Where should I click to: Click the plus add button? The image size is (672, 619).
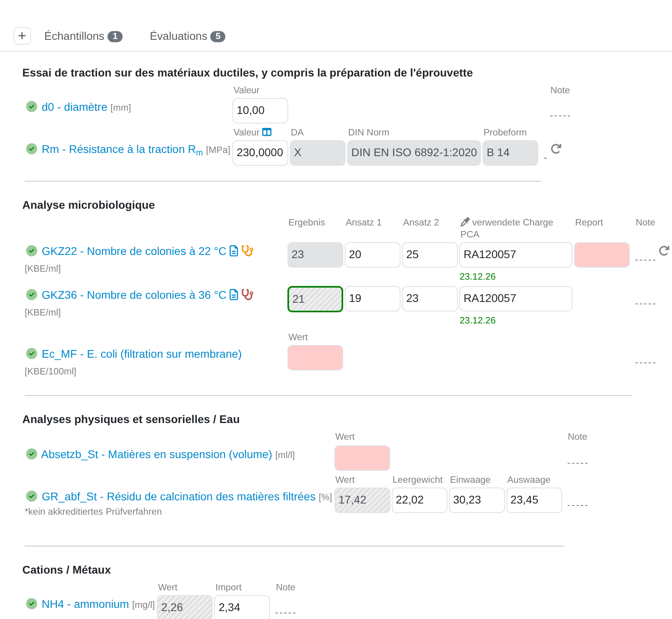coord(22,36)
